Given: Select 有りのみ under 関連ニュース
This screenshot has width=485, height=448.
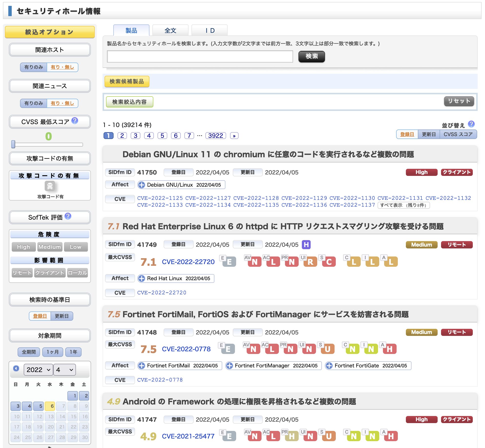Looking at the screenshot, I should point(34,103).
